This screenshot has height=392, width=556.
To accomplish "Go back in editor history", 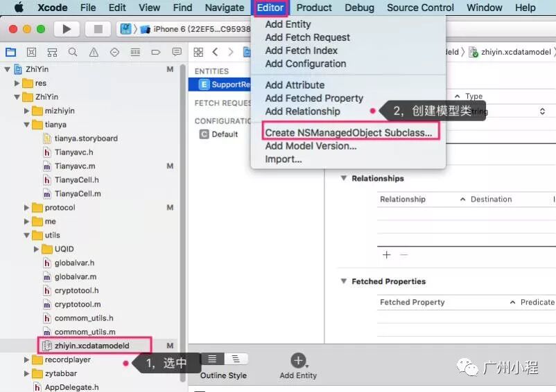I will 215,52.
